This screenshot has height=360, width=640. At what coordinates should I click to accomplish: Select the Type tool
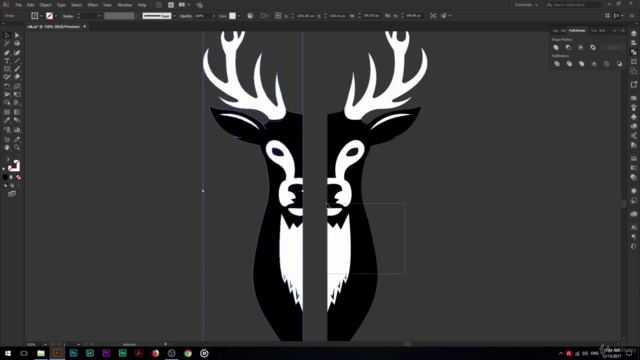pyautogui.click(x=7, y=61)
